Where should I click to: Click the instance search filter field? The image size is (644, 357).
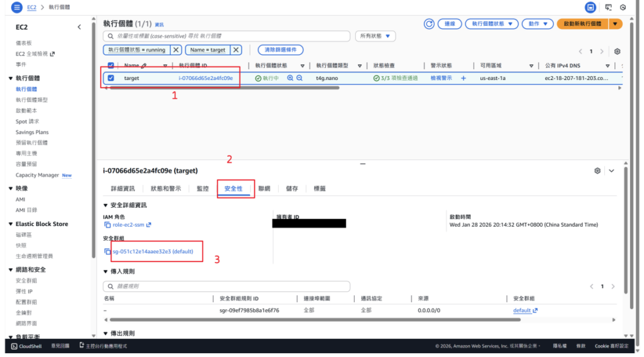[226, 37]
